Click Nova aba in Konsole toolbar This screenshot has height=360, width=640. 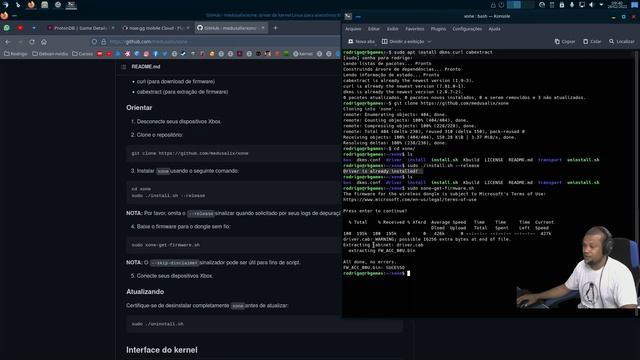coord(361,42)
